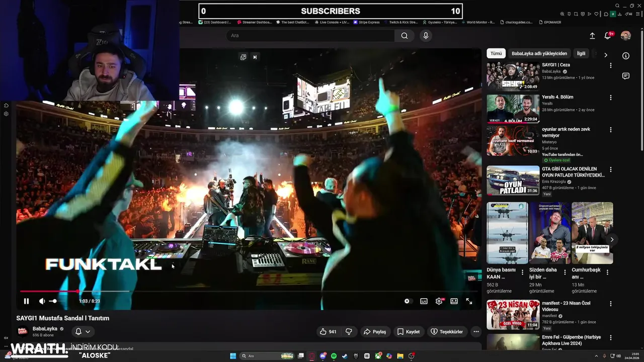This screenshot has width=644, height=362.
Task: Open the comments panel icon on right edge
Action: click(626, 76)
